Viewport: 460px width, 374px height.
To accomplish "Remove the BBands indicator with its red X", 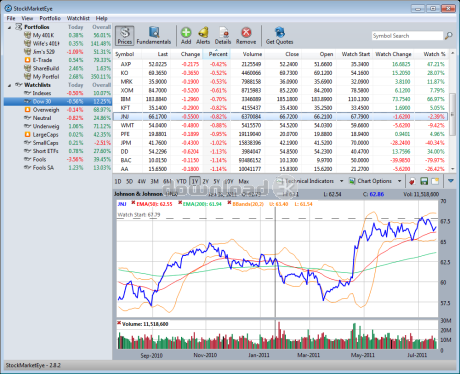I will [230, 203].
